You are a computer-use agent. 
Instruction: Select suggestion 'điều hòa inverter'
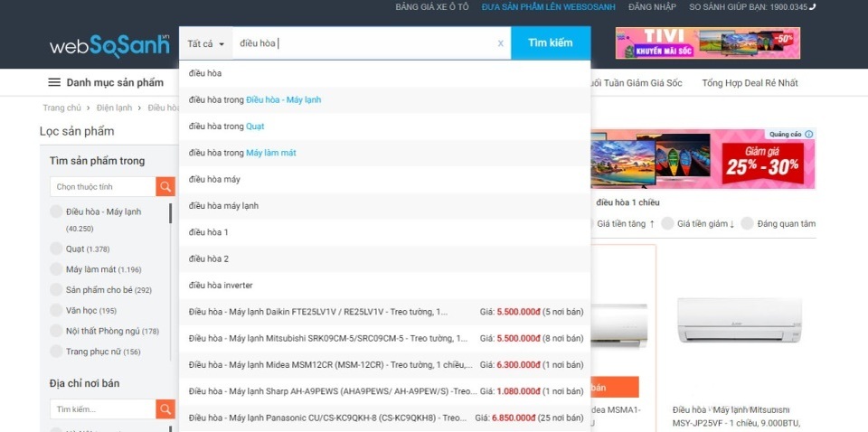pyautogui.click(x=385, y=286)
